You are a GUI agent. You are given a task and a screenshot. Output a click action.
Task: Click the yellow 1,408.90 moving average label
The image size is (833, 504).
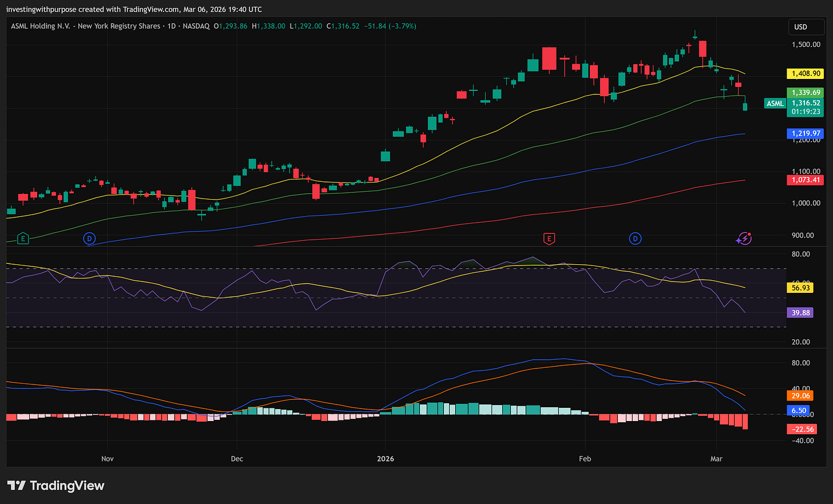pos(806,73)
